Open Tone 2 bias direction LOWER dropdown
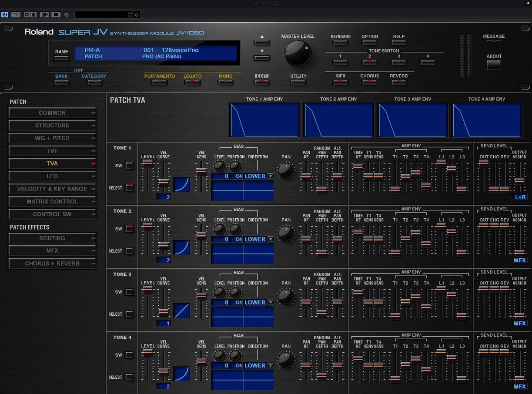 pos(259,239)
